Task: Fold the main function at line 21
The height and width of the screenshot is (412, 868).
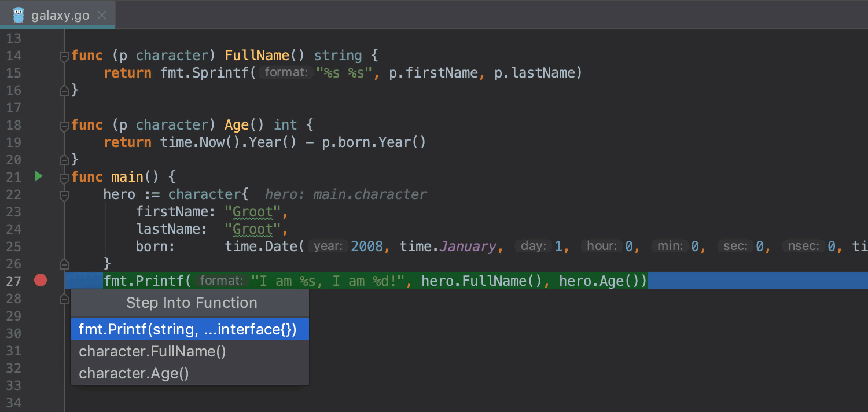Action: (x=64, y=177)
